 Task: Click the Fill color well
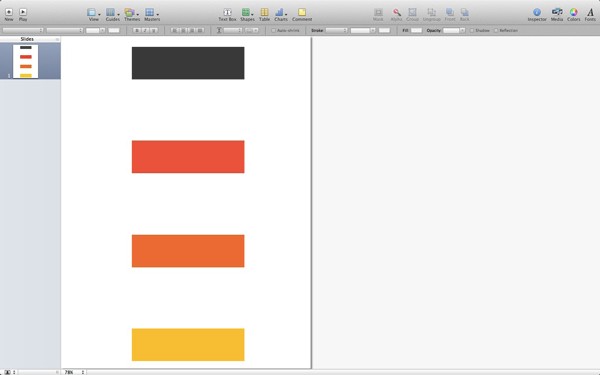[416, 30]
